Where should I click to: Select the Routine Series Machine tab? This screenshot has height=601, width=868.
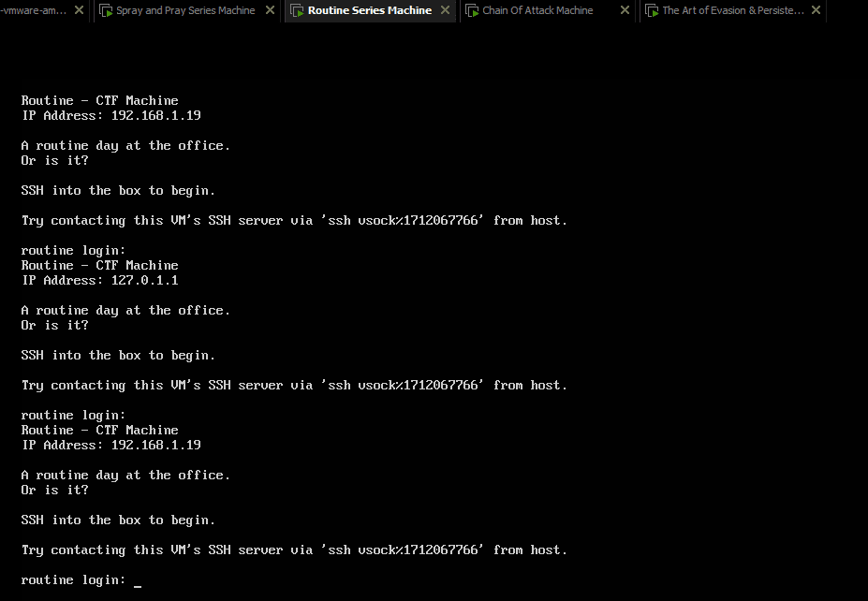[x=369, y=10]
